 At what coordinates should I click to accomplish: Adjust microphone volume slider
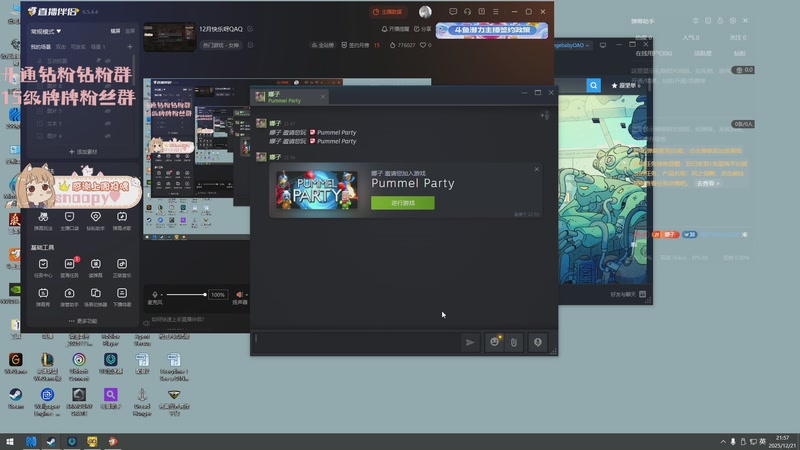[x=185, y=294]
